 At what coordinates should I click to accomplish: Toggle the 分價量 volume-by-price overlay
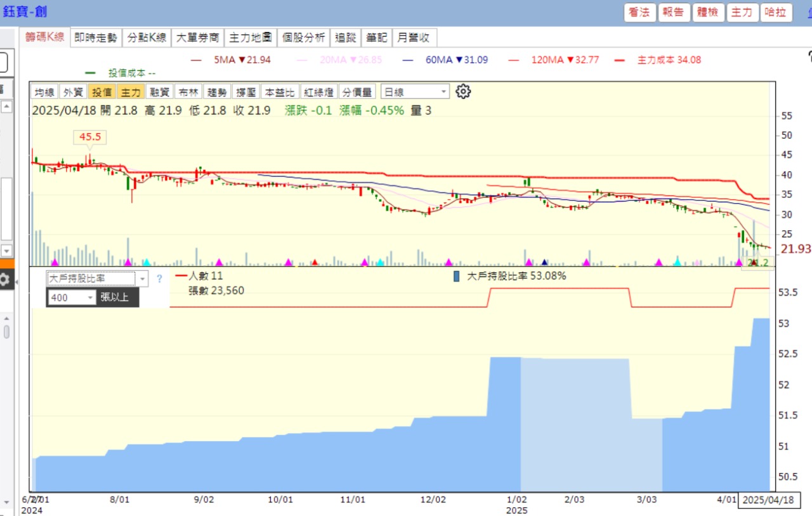pos(358,92)
